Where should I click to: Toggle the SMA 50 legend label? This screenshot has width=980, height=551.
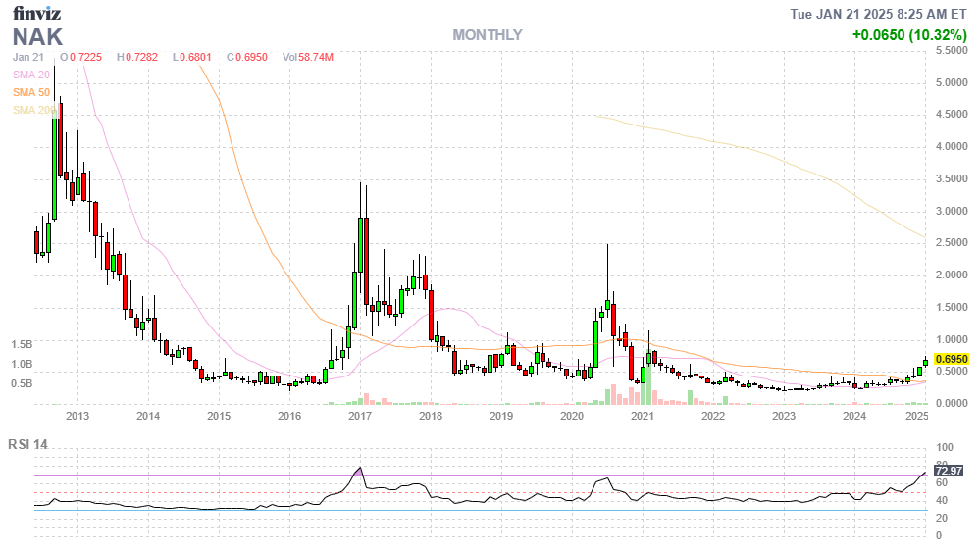[x=31, y=92]
